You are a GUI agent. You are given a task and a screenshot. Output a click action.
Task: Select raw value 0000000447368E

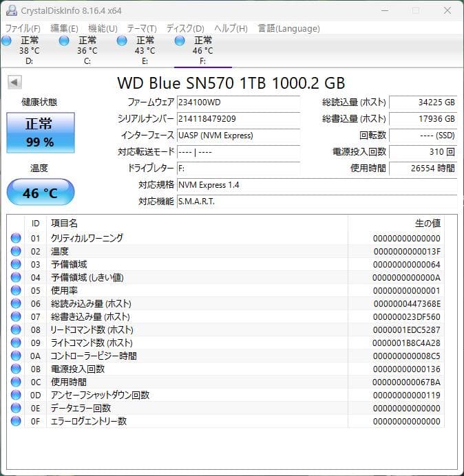(x=407, y=303)
